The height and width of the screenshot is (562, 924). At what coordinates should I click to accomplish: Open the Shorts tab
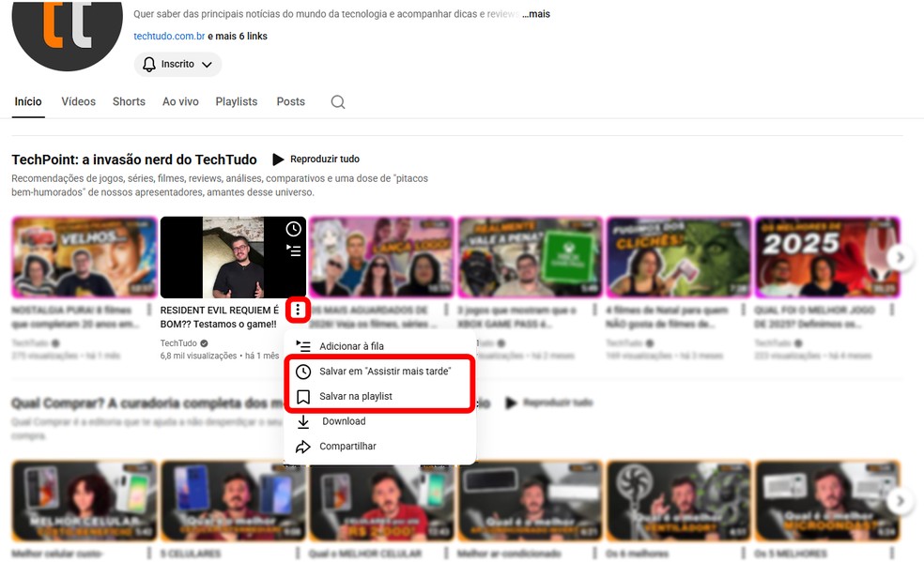pyautogui.click(x=128, y=101)
